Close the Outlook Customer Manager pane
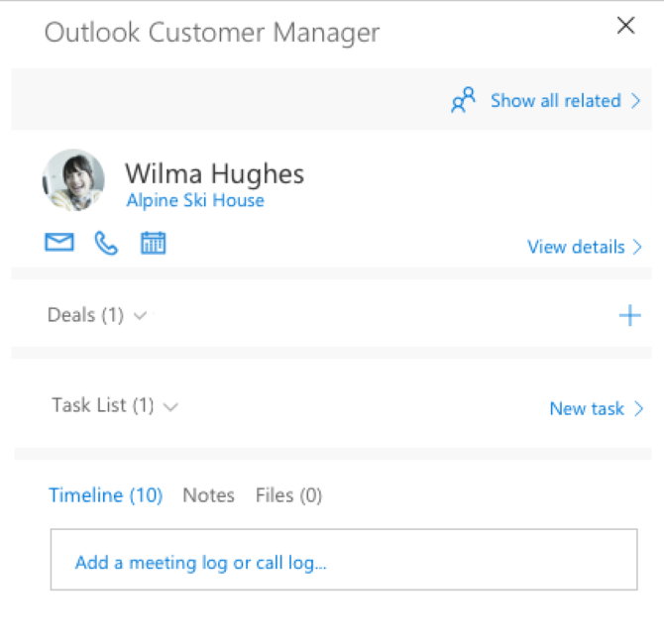The image size is (664, 644). pos(625,26)
